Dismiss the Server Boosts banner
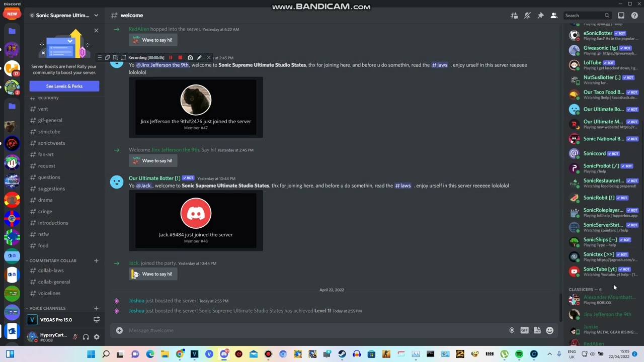 [x=96, y=31]
